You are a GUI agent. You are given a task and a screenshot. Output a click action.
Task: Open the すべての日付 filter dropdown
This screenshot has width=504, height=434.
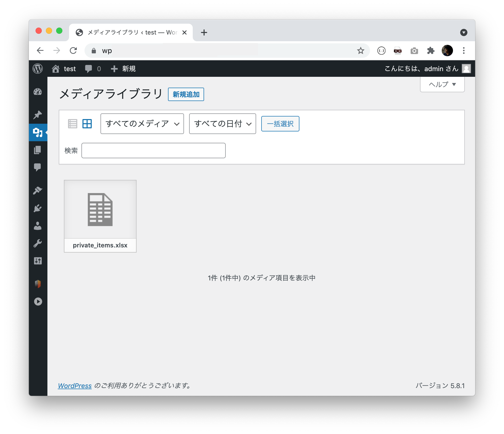[223, 124]
